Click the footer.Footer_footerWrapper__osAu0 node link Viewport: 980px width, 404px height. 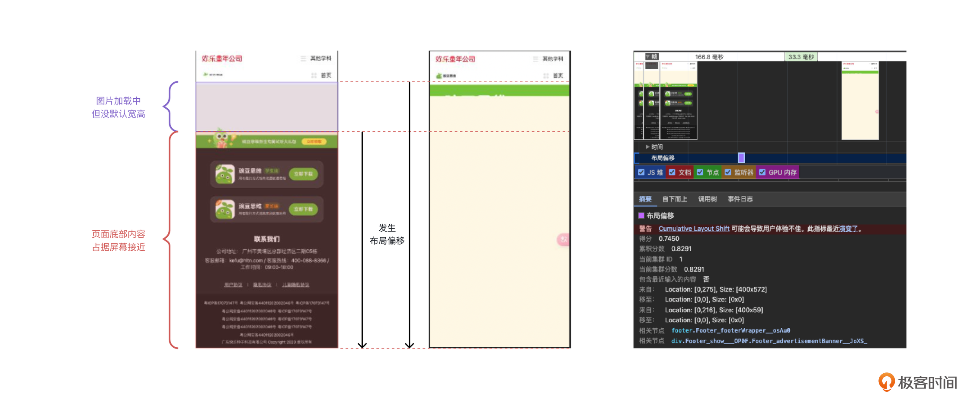point(730,330)
